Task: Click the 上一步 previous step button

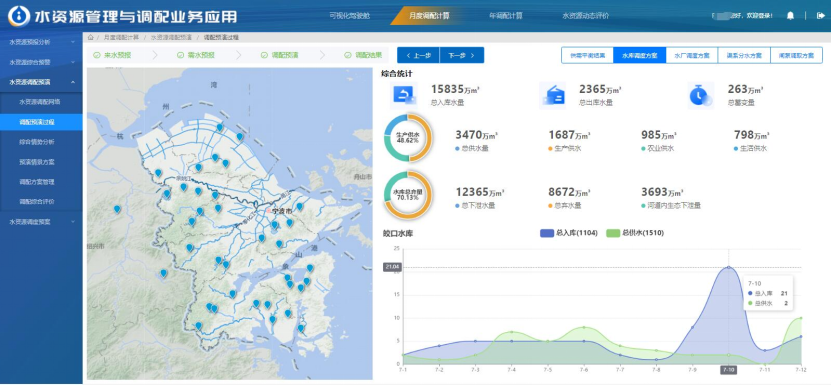Action: (418, 55)
